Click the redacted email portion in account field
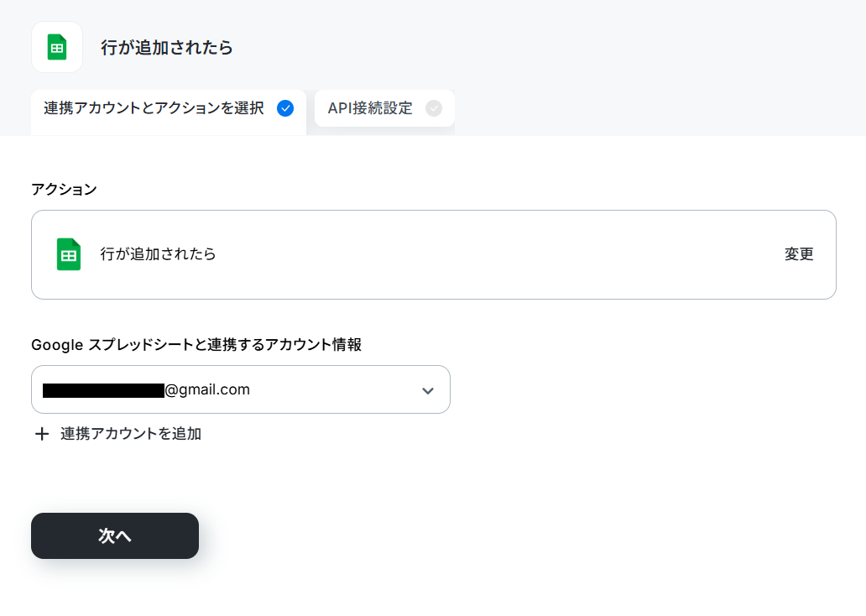Viewport: 866px width, 616px height. 103,390
